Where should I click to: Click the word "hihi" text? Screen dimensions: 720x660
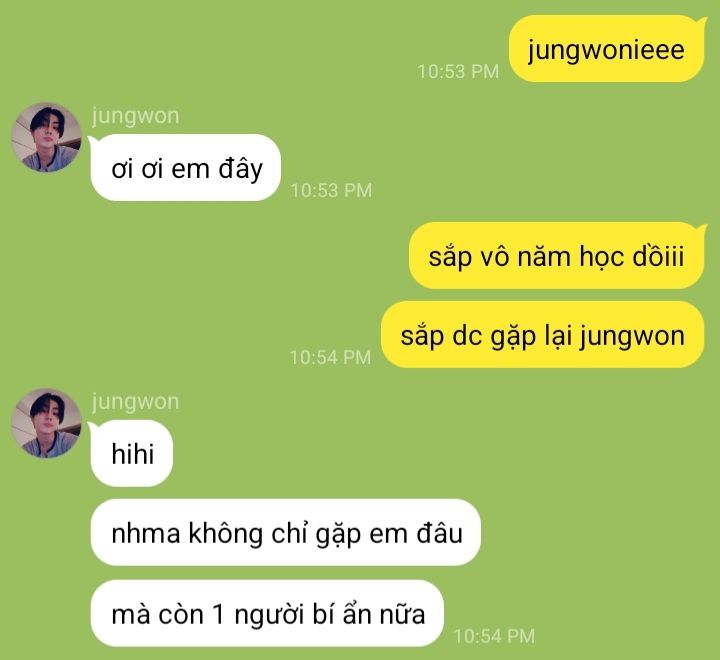pos(132,454)
